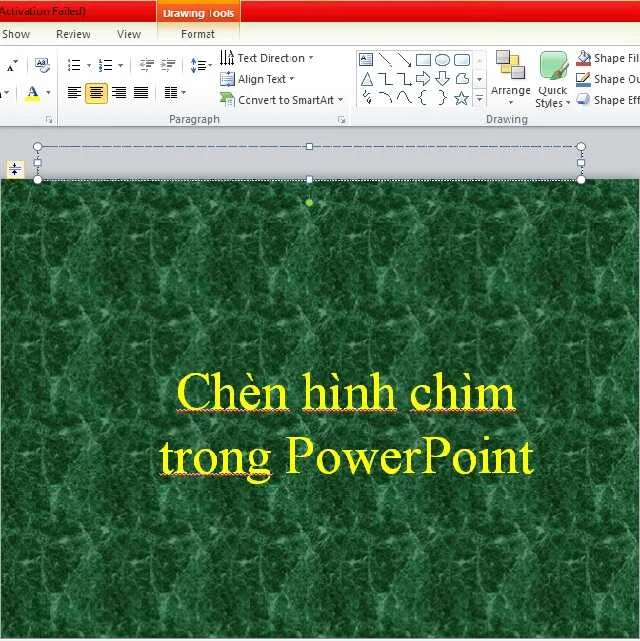Screen dimensions: 640x641
Task: Click the Shrink Font Size button
Action: click(x=11, y=65)
